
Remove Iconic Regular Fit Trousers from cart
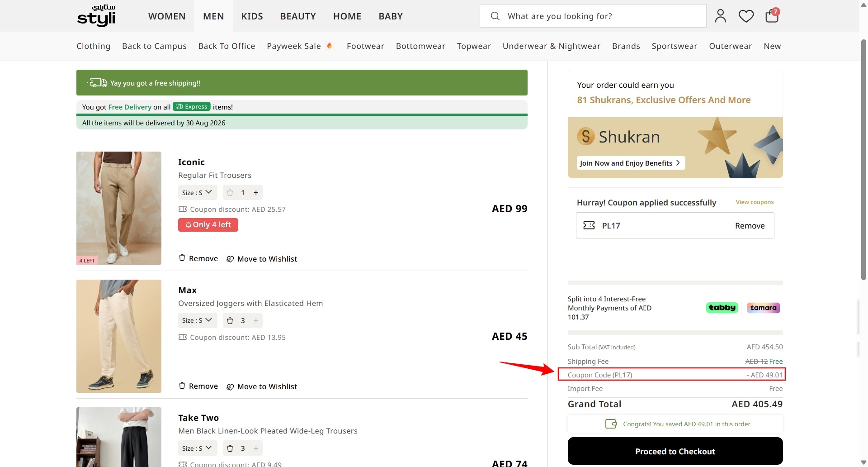click(x=198, y=258)
